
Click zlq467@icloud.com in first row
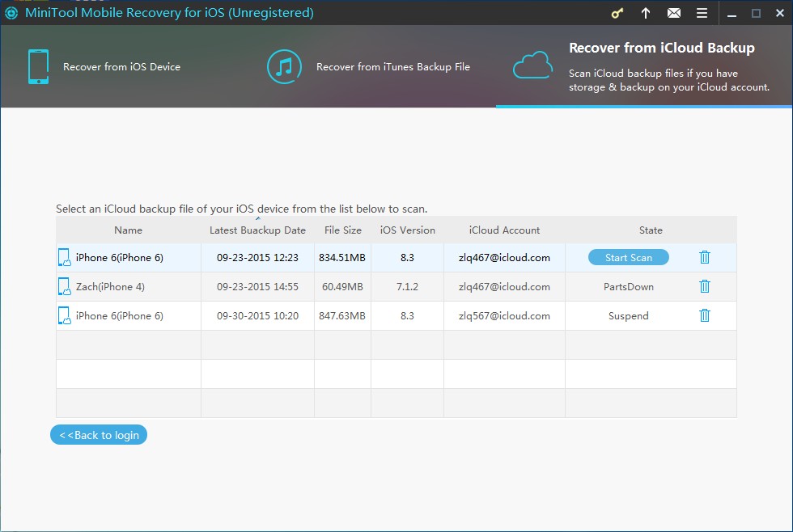click(504, 258)
